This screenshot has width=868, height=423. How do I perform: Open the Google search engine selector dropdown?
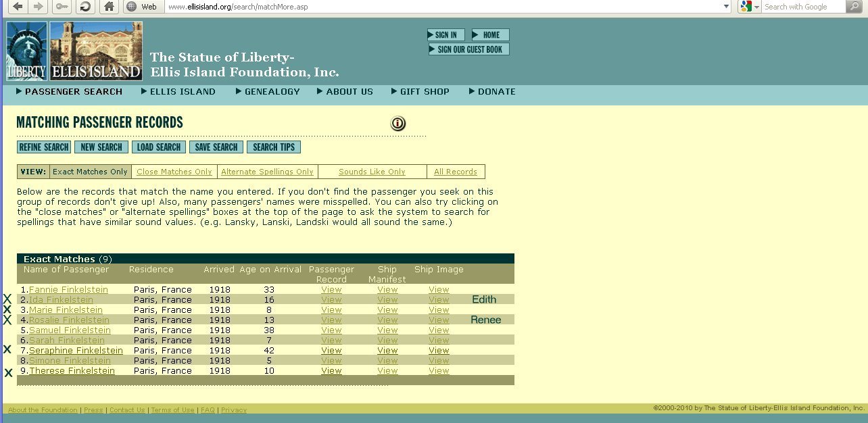[750, 7]
